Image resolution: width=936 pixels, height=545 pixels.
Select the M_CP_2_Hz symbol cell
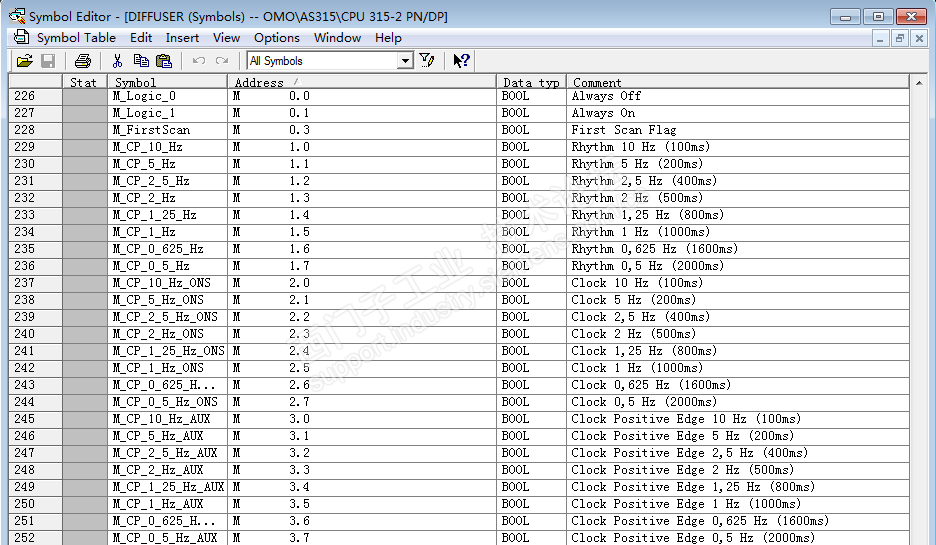tap(168, 198)
